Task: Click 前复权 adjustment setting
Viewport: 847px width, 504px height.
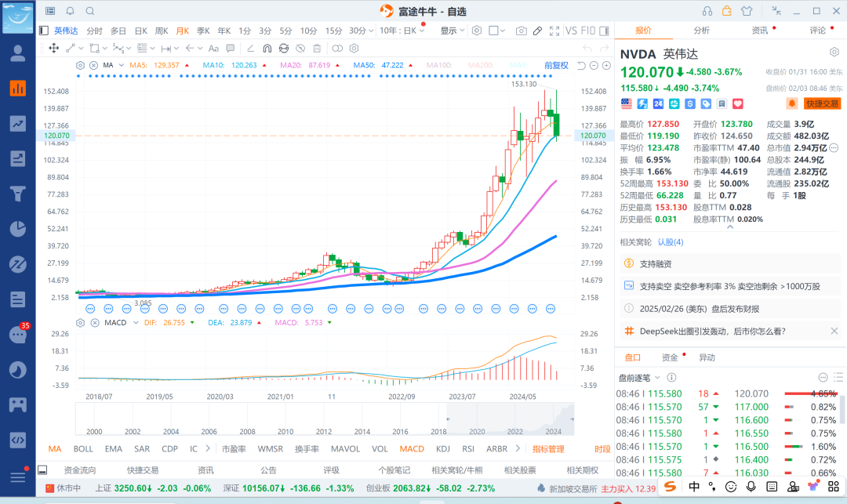Action: (x=556, y=65)
